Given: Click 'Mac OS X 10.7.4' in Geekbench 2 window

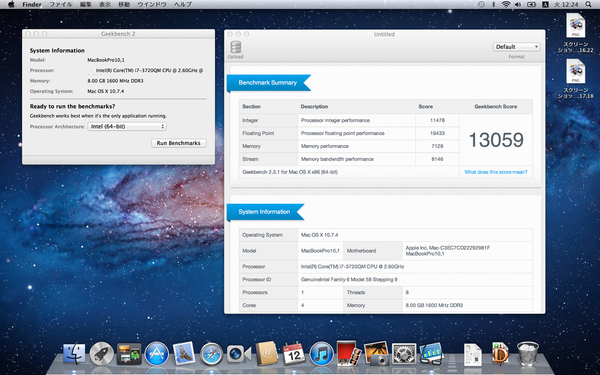Looking at the screenshot, I should (106, 91).
